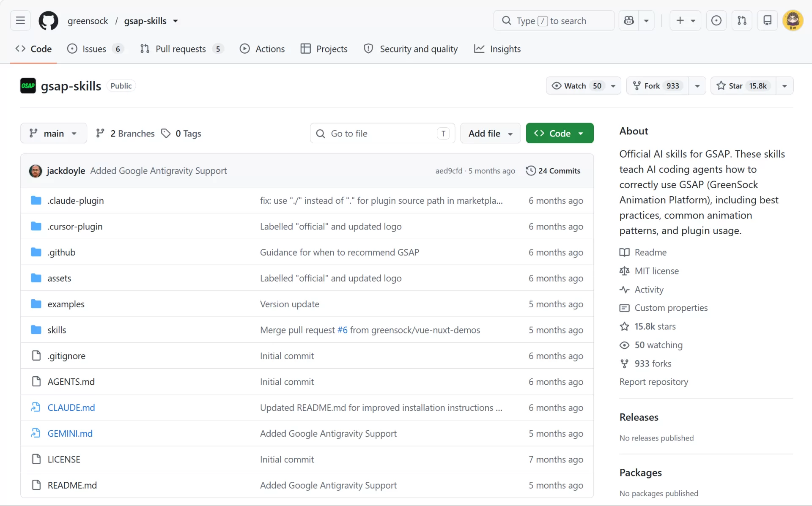Switch to the Issues tab

(95, 49)
